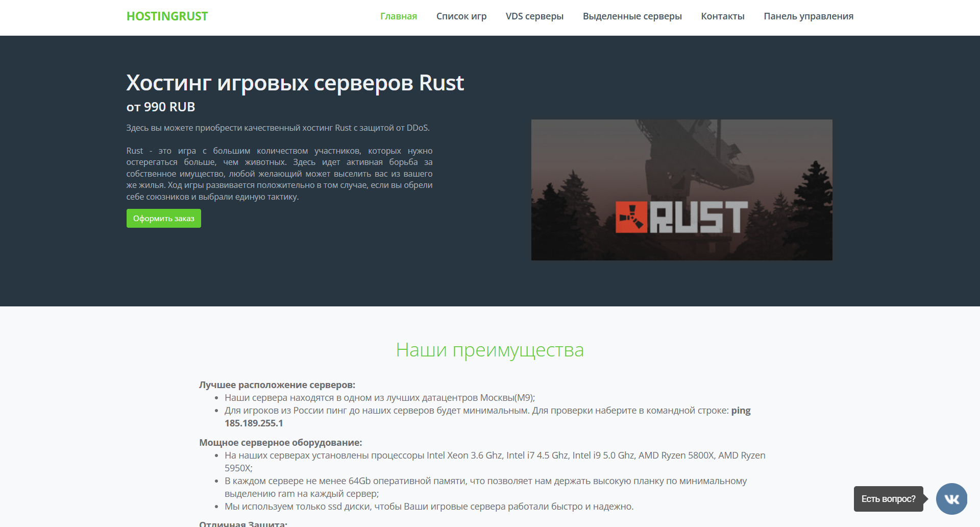Click the Хостинг игровых серверов Rust heading
The image size is (980, 527).
point(295,83)
